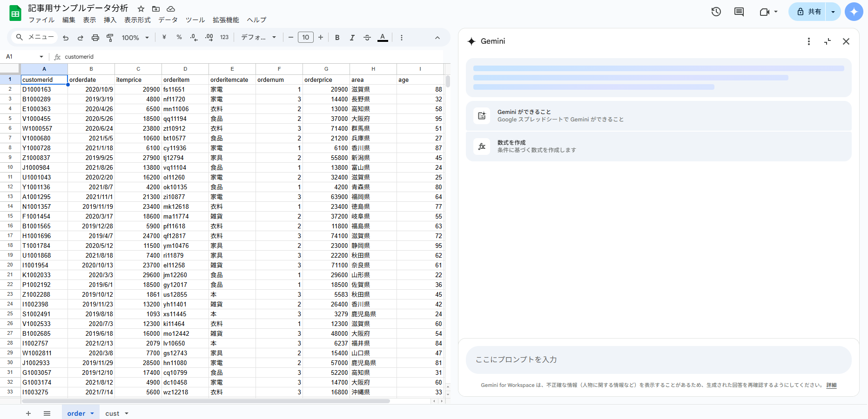Open the Name Box dropdown arrow

[x=41, y=57]
